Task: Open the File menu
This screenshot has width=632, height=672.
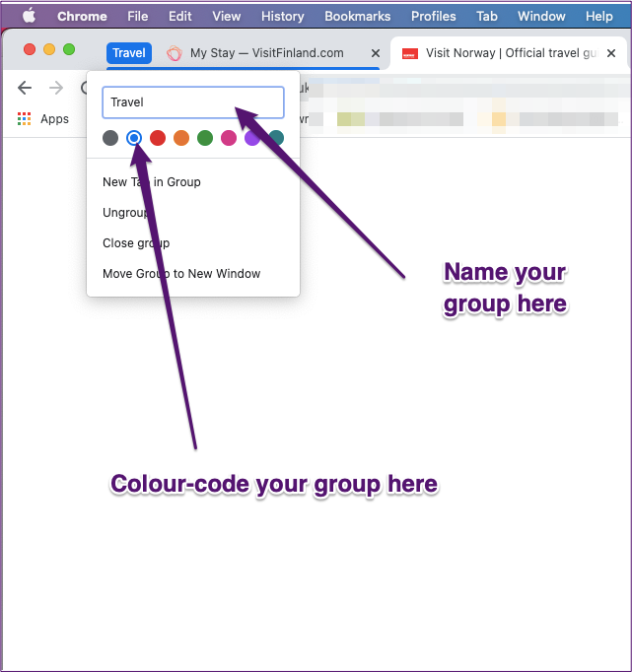Action: point(138,17)
